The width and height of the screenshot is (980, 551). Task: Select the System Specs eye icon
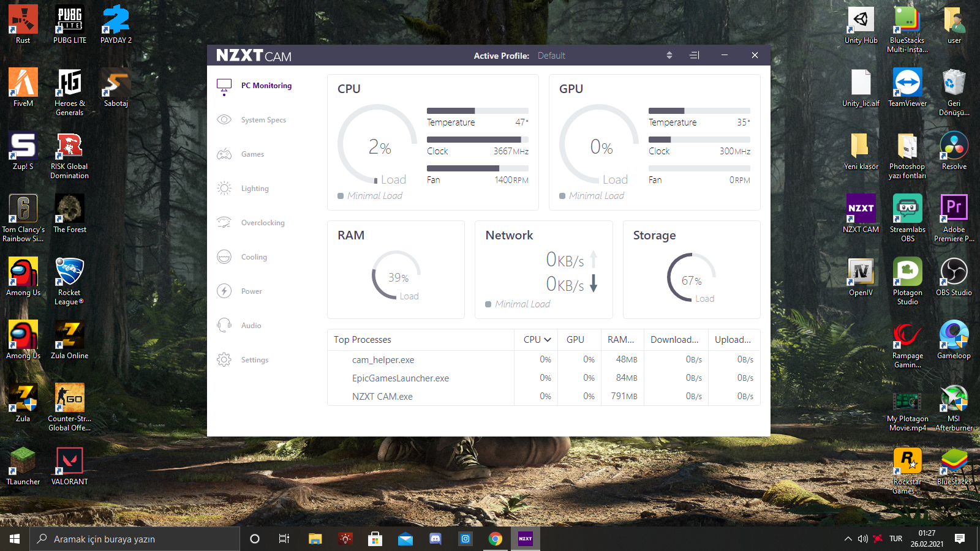click(x=224, y=119)
